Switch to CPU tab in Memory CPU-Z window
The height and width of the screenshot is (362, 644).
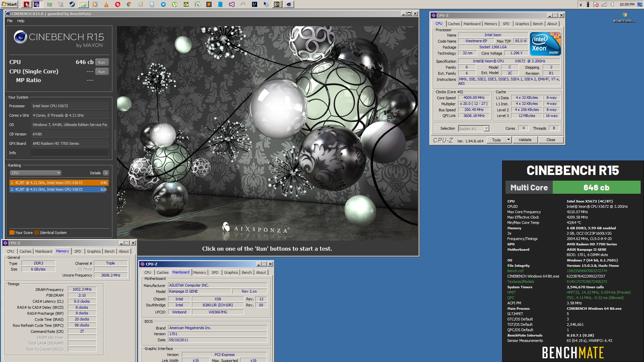pos(11,251)
